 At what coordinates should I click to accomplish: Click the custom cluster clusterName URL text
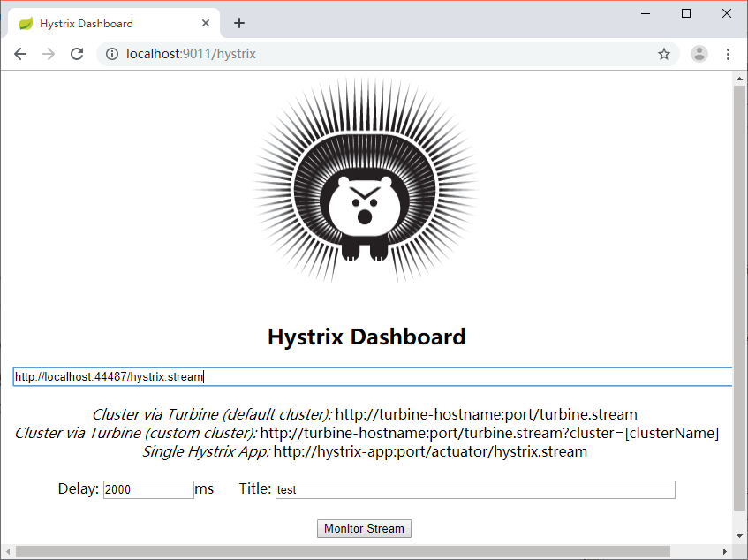click(489, 433)
